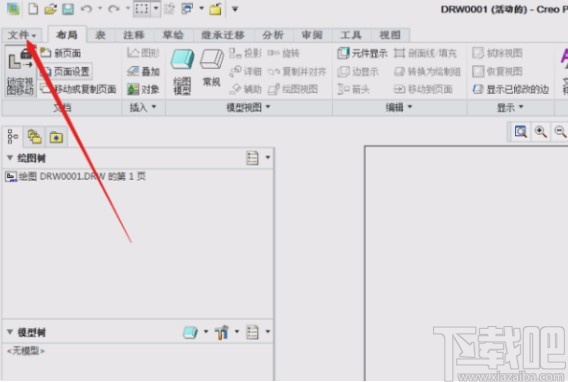Click the 模型树 hammer settings icon
Viewport: 568px width, 382px height.
pos(221,332)
